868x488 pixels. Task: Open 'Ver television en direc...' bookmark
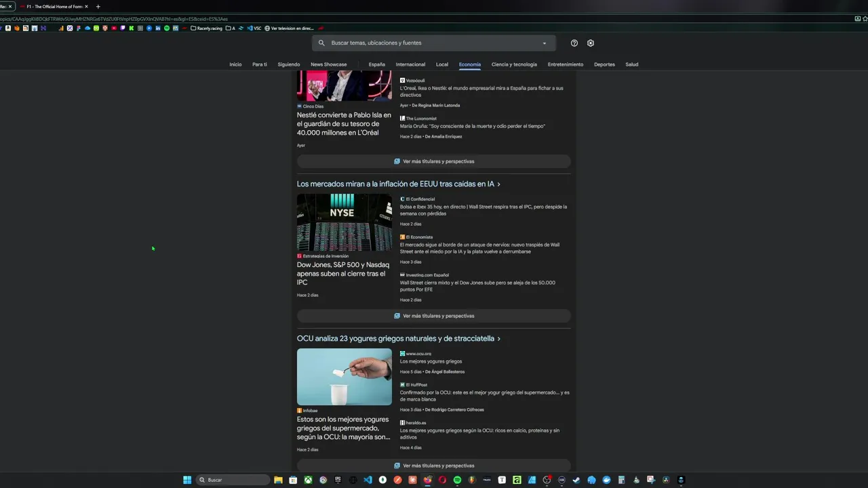(290, 28)
